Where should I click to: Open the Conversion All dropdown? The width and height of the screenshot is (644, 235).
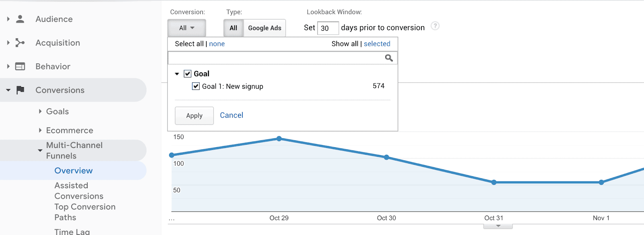click(x=187, y=28)
